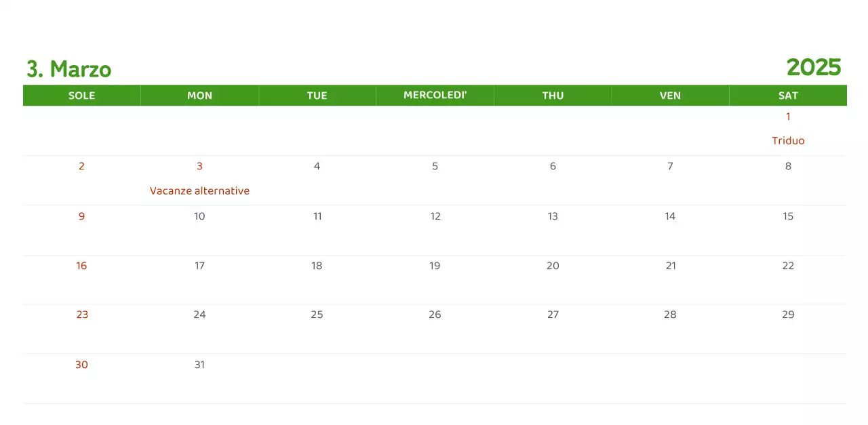The width and height of the screenshot is (868, 425).
Task: Open the "Vacanze alternative" event
Action: coord(199,191)
